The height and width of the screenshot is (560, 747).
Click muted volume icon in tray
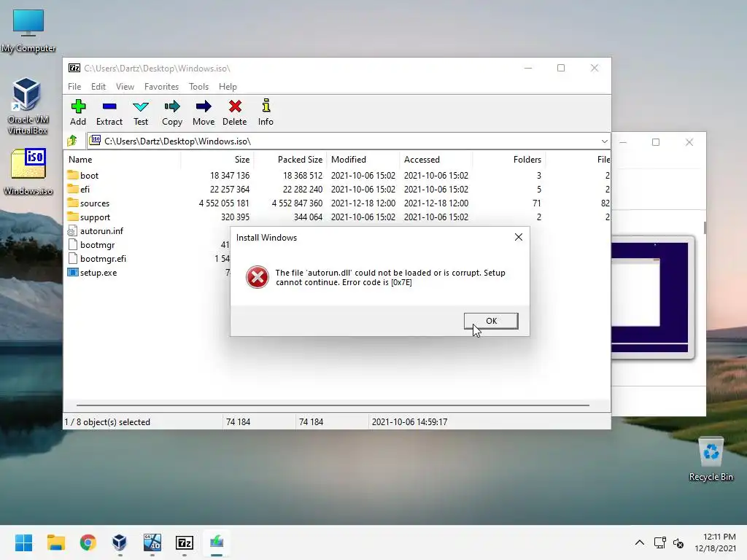(678, 542)
